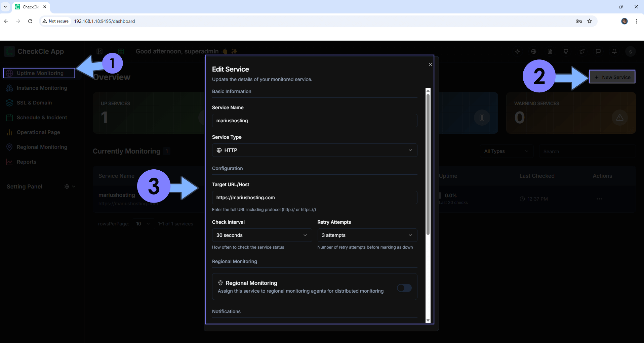Click the Uptime Monitoring globe icon
Viewport: 644px width, 343px height.
[9, 73]
